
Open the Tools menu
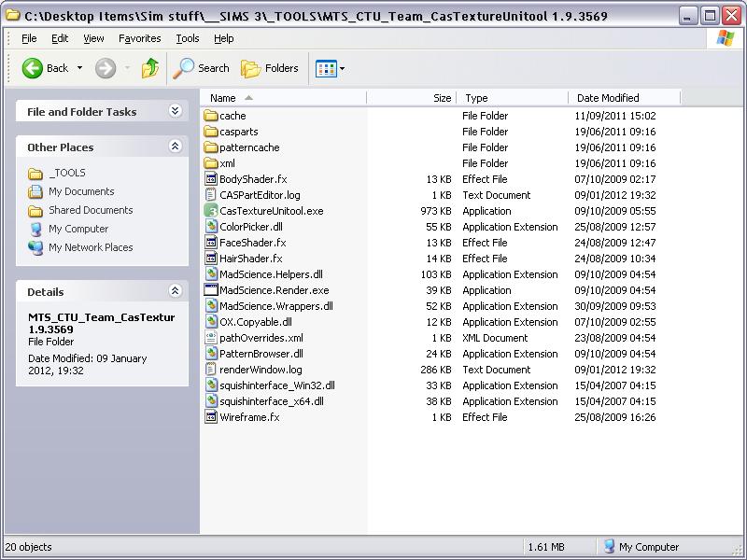(187, 38)
